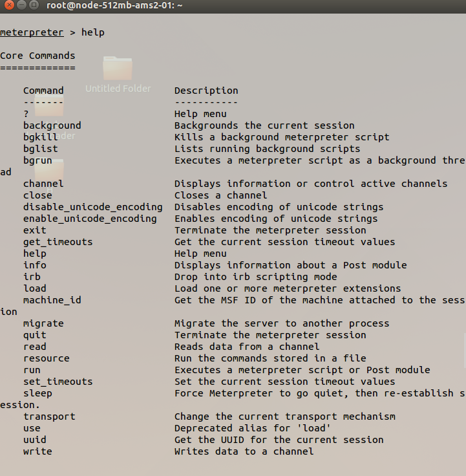Click the underlined meterpreter prompt
The image size is (466, 476).
click(32, 32)
